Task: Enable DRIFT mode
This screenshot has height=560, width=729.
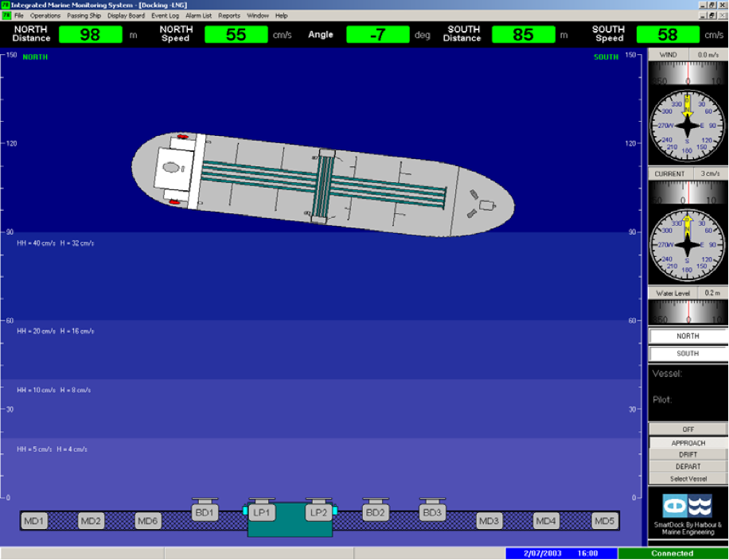Action: pyautogui.click(x=688, y=455)
